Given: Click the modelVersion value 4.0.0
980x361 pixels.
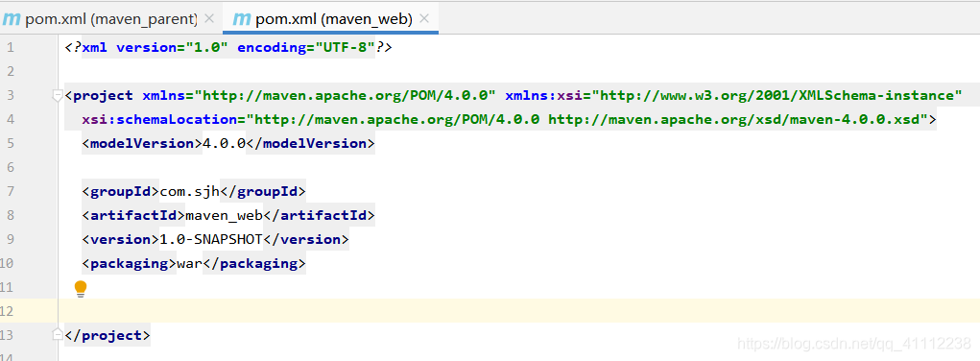Looking at the screenshot, I should click(225, 144).
